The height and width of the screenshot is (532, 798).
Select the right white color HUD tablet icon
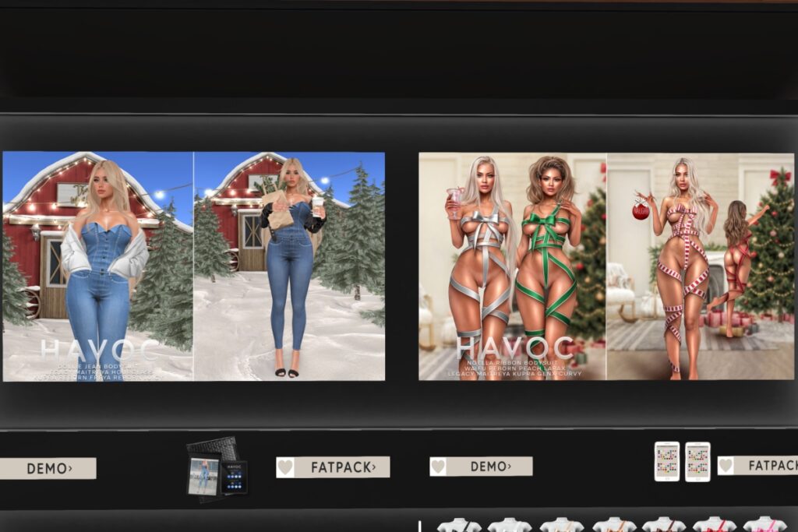coord(697,461)
